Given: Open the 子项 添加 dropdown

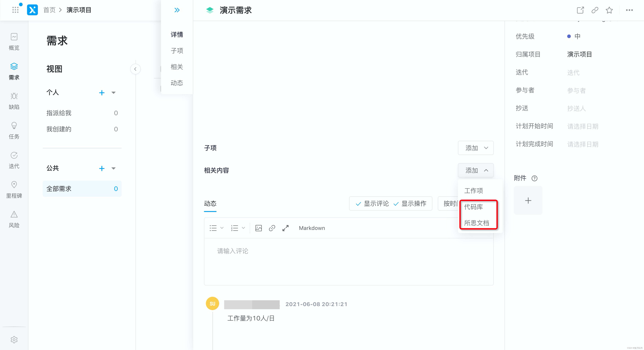Looking at the screenshot, I should click(x=475, y=148).
